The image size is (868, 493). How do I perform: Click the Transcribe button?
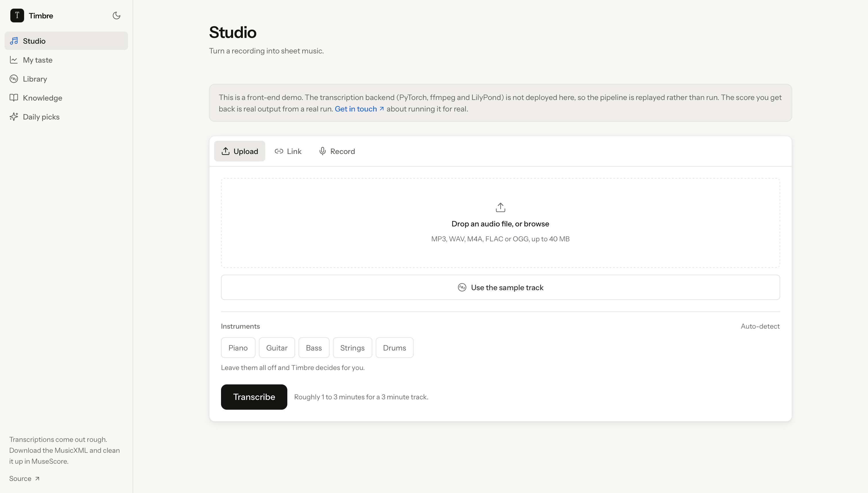tap(254, 397)
